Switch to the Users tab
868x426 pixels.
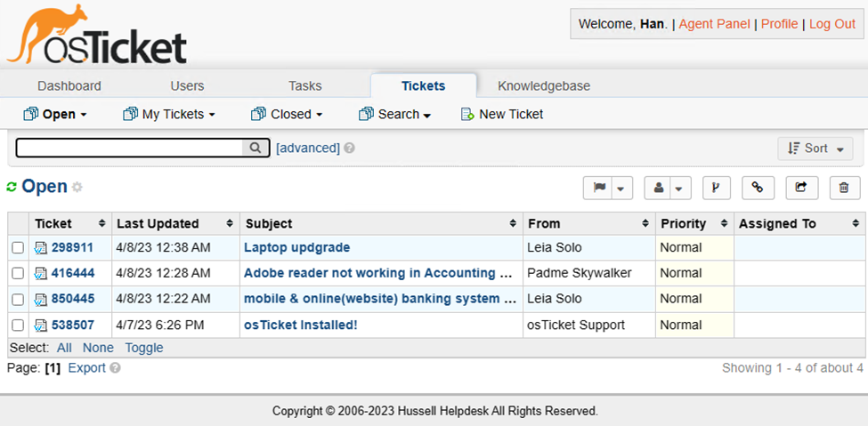click(187, 85)
